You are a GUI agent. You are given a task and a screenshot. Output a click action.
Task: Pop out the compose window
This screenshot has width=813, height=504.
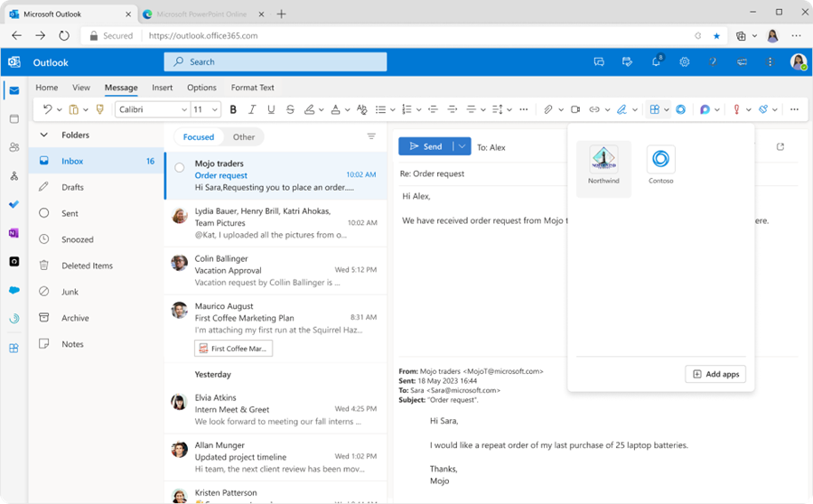pyautogui.click(x=780, y=146)
